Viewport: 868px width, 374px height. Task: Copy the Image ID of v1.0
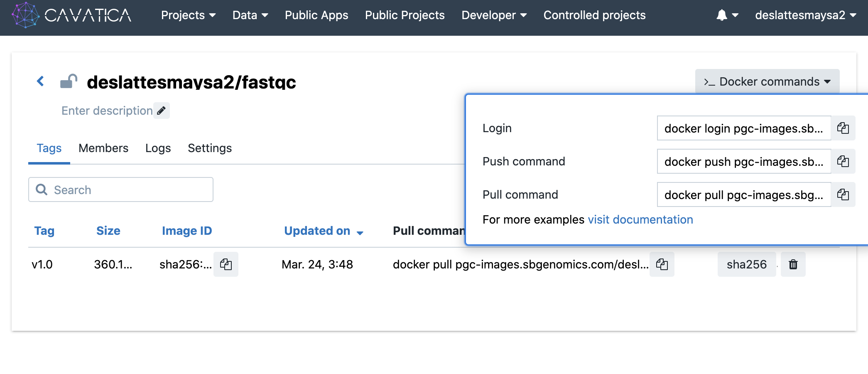click(226, 264)
